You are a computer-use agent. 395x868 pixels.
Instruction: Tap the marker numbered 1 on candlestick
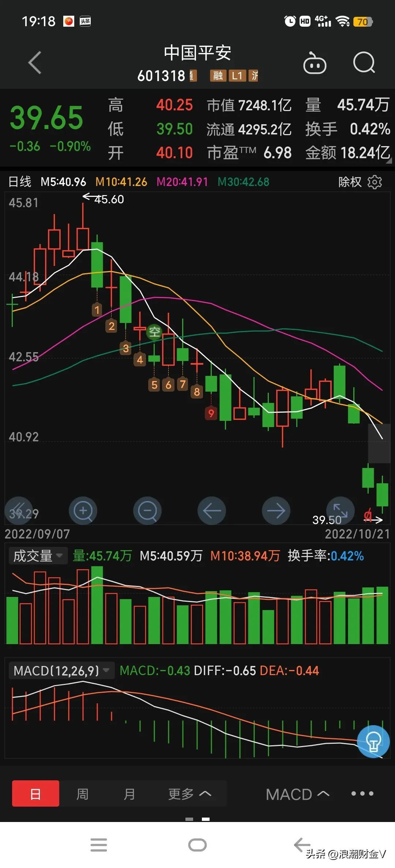tap(97, 310)
